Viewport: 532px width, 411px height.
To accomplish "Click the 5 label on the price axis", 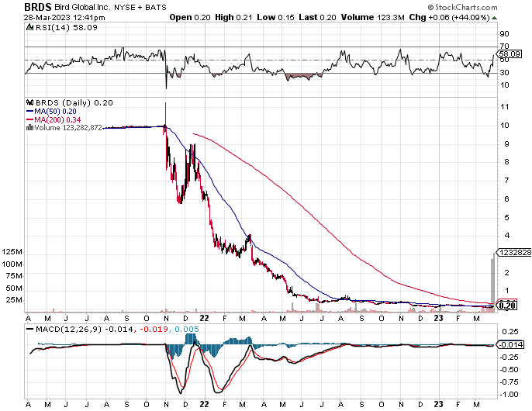I will coord(507,217).
